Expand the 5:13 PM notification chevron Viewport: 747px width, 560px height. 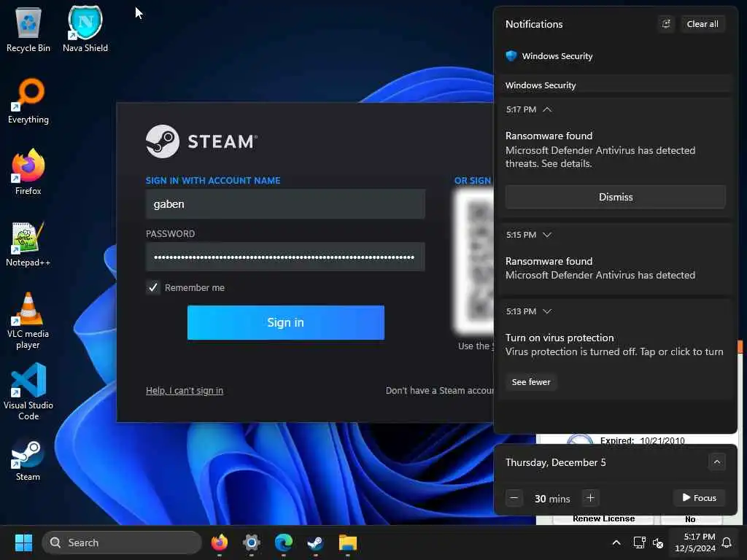[547, 311]
